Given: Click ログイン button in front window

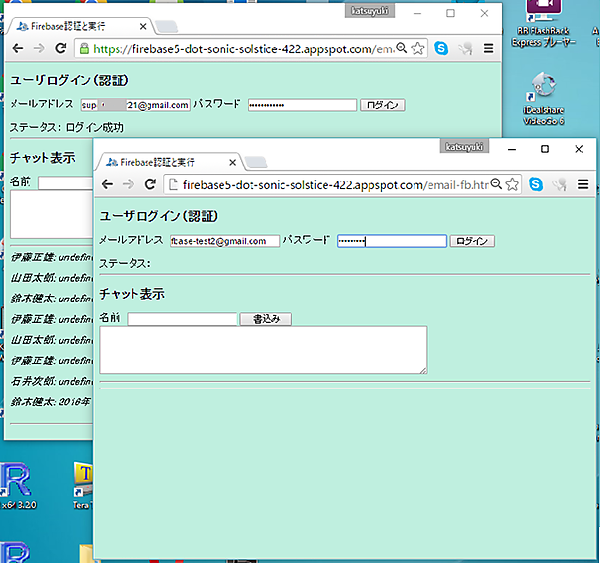Looking at the screenshot, I should [x=472, y=241].
